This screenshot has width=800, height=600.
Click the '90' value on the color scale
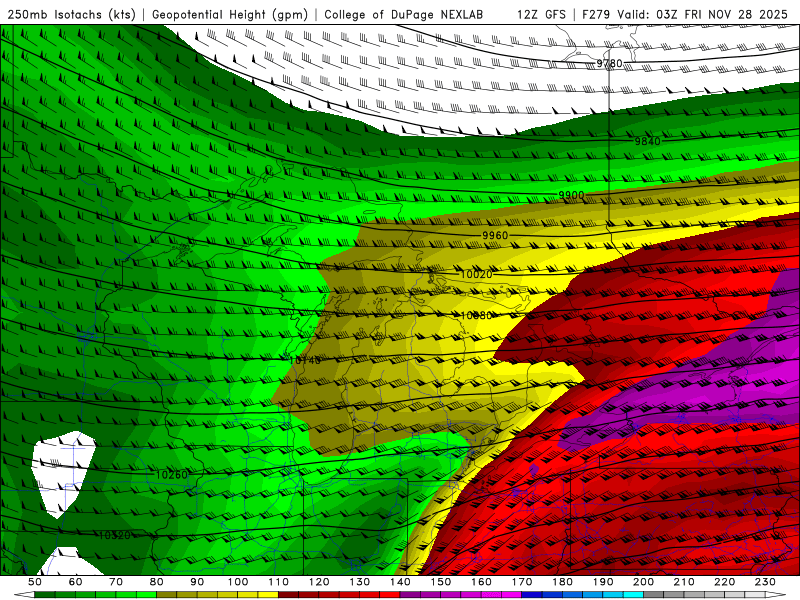coord(197,582)
